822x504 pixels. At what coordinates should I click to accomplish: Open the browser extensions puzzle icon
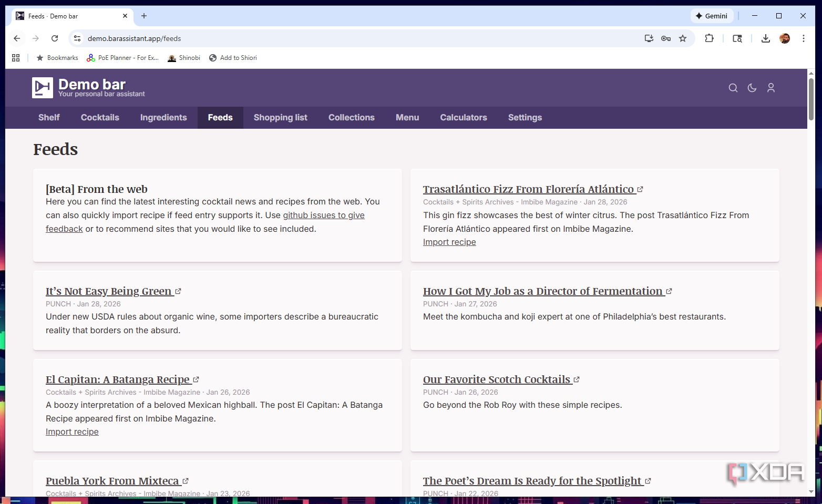coord(710,38)
